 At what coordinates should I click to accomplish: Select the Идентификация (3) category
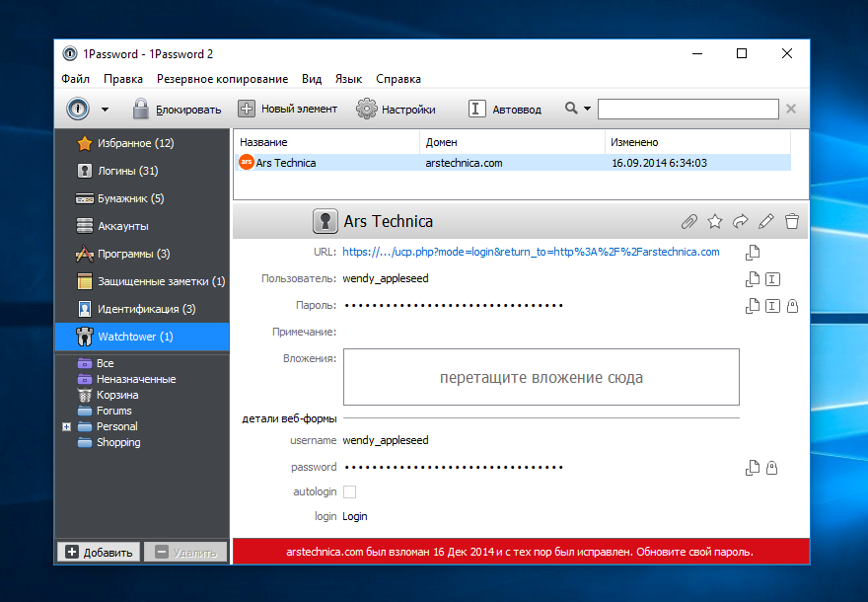tap(142, 309)
